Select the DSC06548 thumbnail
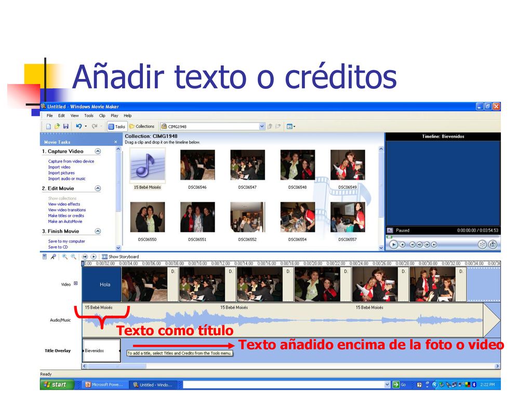 point(298,165)
